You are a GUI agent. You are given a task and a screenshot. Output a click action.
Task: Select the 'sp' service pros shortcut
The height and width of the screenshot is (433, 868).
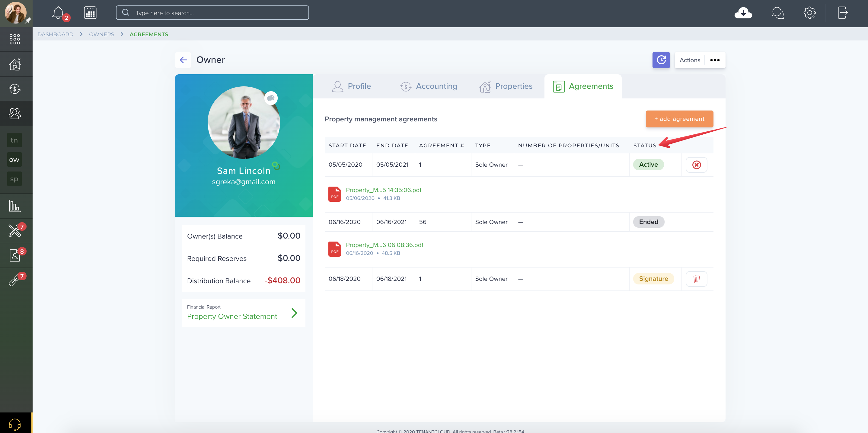(14, 179)
